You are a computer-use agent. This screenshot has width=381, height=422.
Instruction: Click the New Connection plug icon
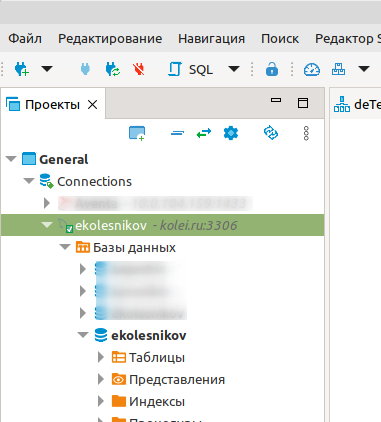coord(22,69)
